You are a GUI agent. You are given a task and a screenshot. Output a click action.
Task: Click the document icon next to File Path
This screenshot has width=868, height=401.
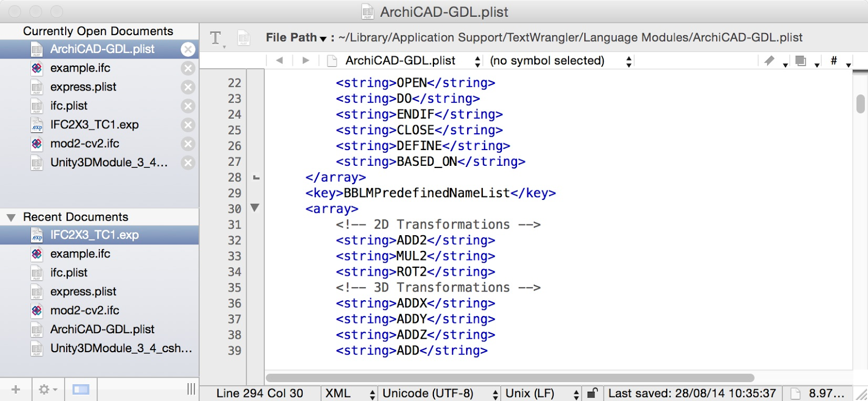244,38
